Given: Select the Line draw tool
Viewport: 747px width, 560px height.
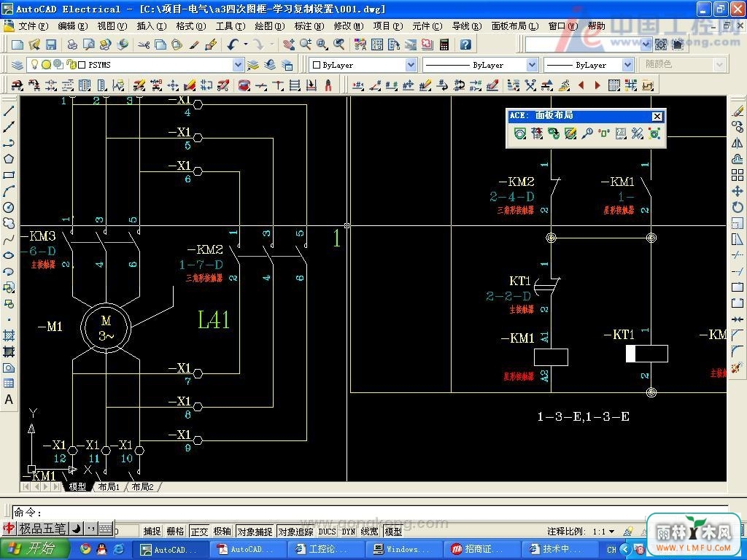Looking at the screenshot, I should (9, 111).
